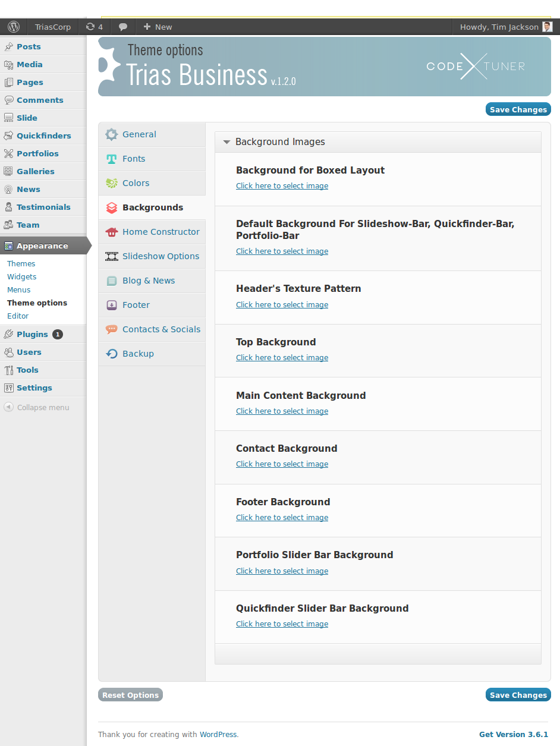Click the Colors palette icon

click(x=112, y=183)
